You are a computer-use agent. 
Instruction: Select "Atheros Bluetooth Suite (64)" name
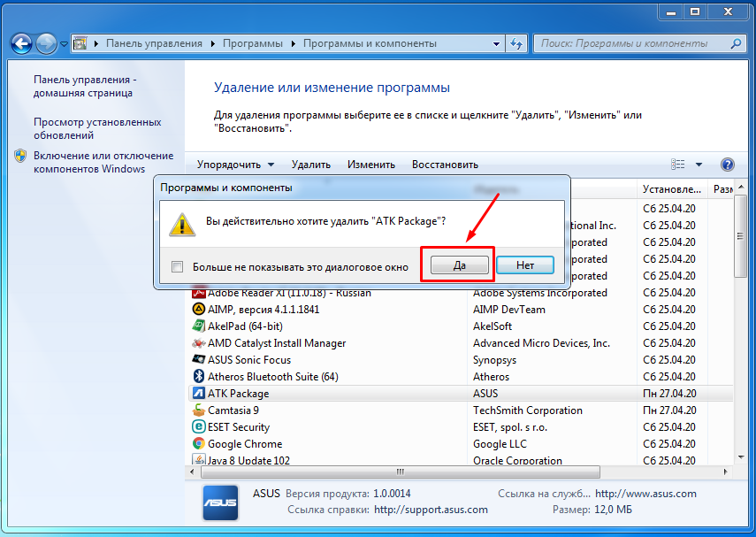[x=273, y=377]
